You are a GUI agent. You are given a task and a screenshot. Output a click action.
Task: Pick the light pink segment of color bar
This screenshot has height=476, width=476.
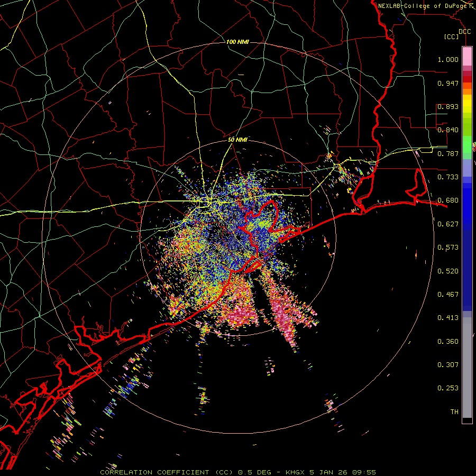467,56
